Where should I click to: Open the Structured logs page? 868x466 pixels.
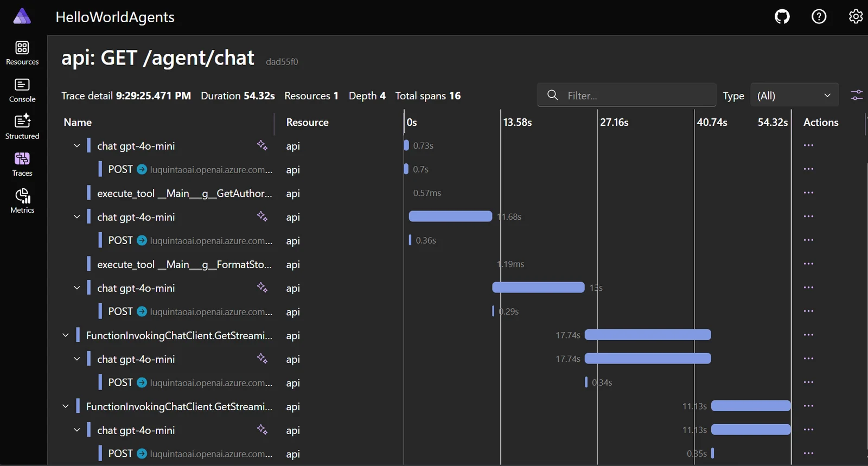click(22, 127)
